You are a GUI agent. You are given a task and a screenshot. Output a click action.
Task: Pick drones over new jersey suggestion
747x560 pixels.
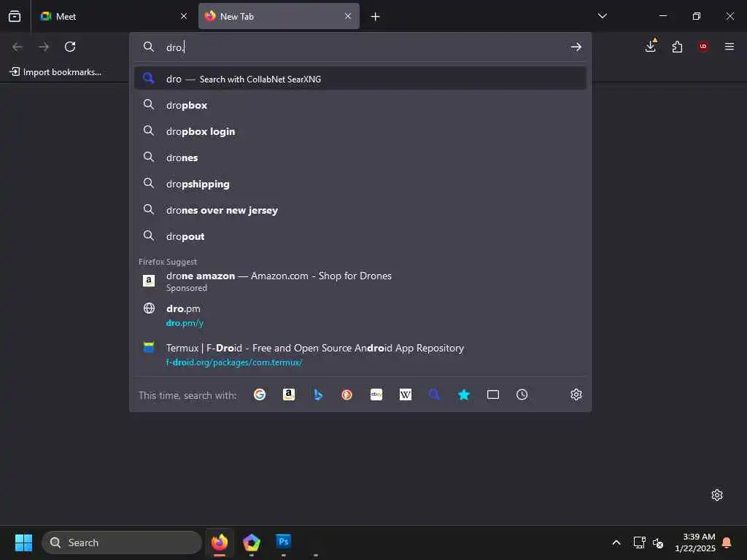360,210
